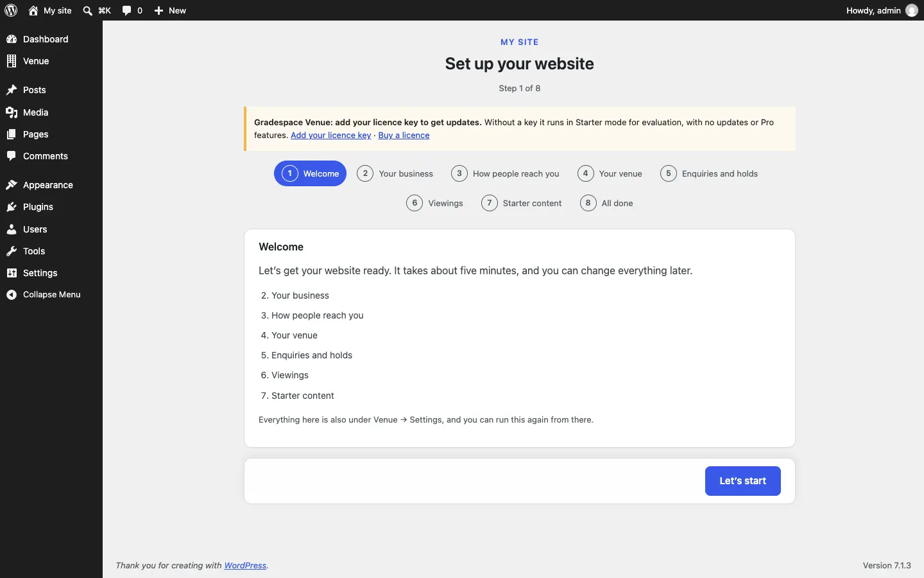Go to the Viewings step
Image resolution: width=924 pixels, height=578 pixels.
435,203
